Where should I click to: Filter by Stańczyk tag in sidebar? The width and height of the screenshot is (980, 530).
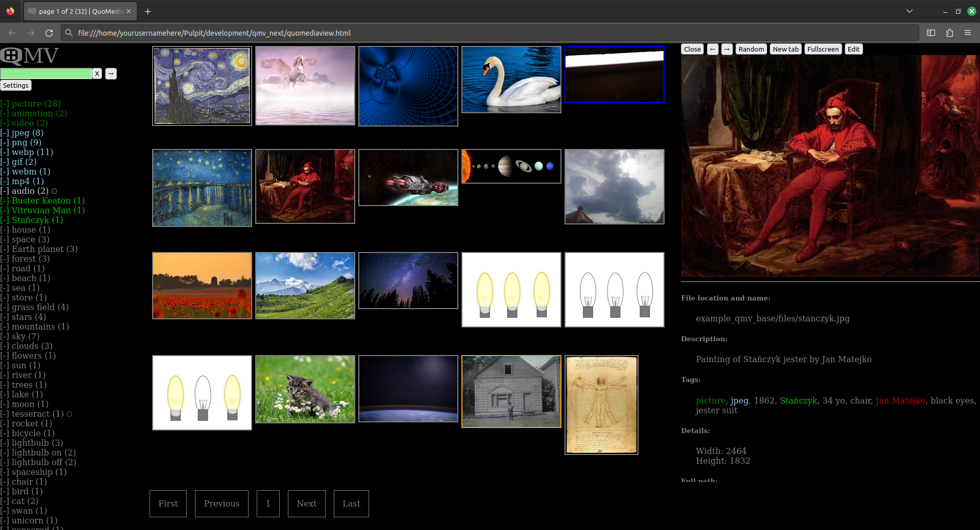click(37, 220)
